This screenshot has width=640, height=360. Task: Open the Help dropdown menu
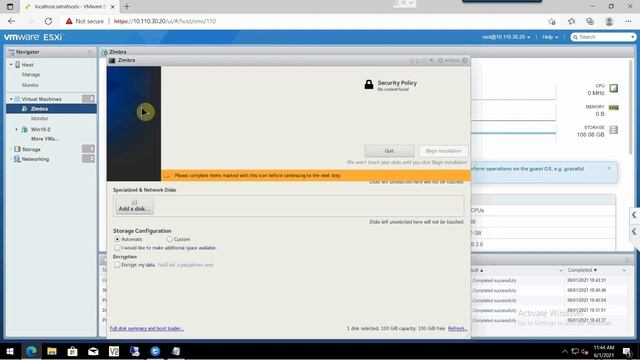[x=550, y=37]
